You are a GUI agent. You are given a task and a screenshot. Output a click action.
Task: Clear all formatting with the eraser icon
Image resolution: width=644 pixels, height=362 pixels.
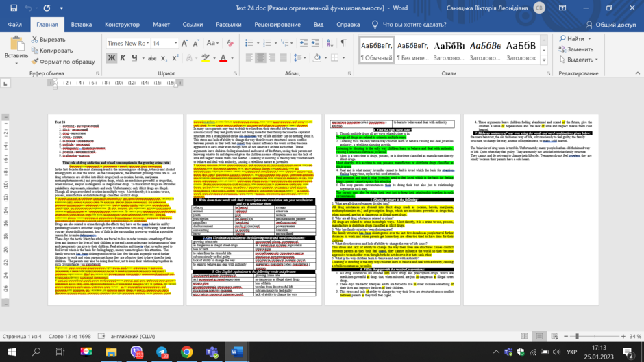point(230,43)
